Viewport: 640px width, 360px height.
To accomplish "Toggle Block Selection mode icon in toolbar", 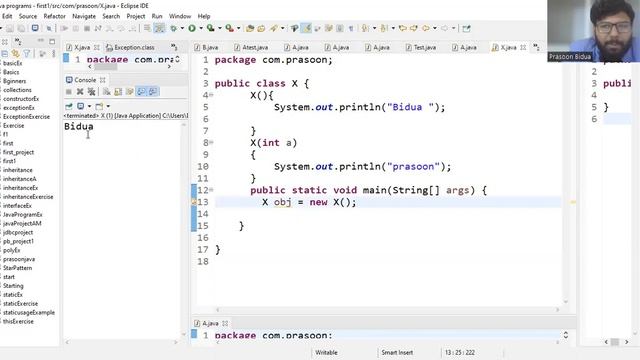I will click(340, 28).
